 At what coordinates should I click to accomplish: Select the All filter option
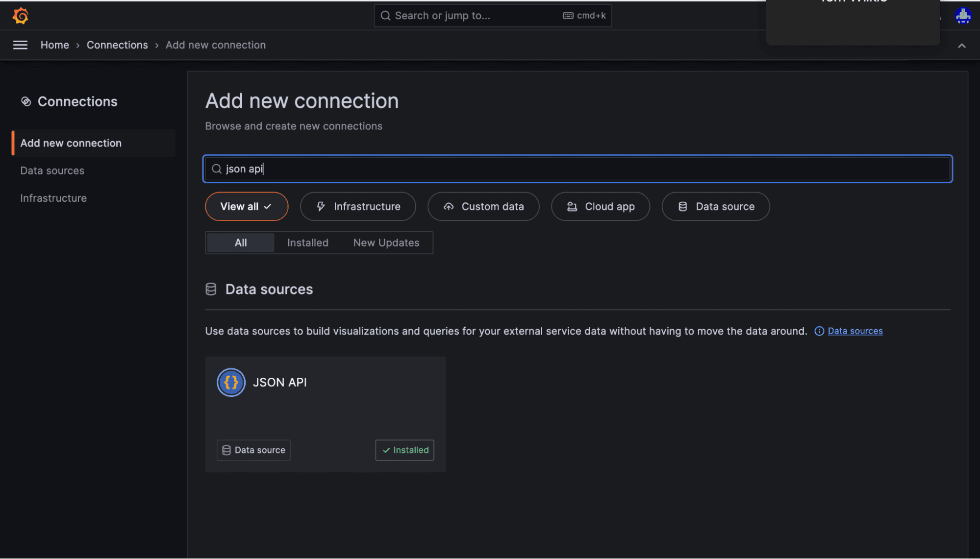240,243
